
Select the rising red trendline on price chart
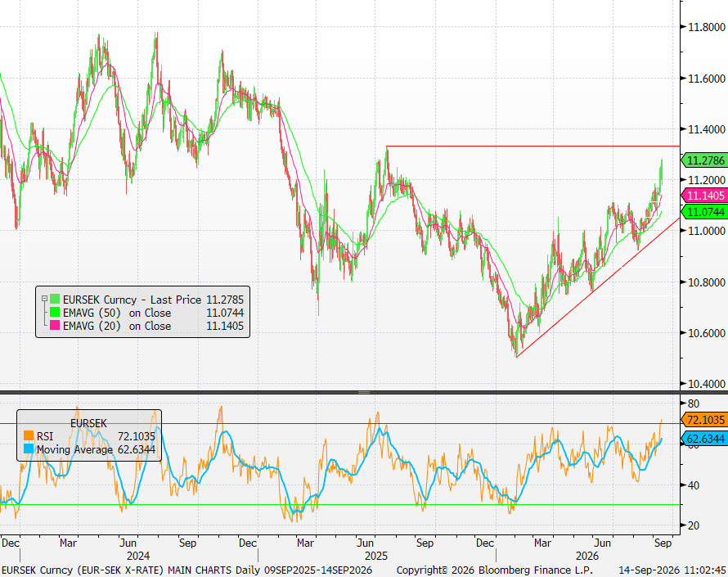click(598, 287)
